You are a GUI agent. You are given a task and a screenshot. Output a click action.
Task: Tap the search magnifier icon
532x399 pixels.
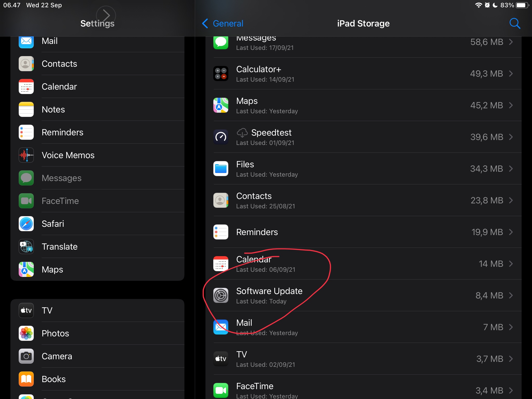(x=515, y=23)
